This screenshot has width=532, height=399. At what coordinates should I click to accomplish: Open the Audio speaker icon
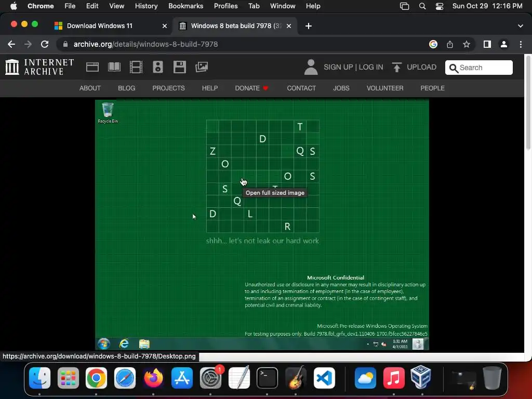coord(158,67)
